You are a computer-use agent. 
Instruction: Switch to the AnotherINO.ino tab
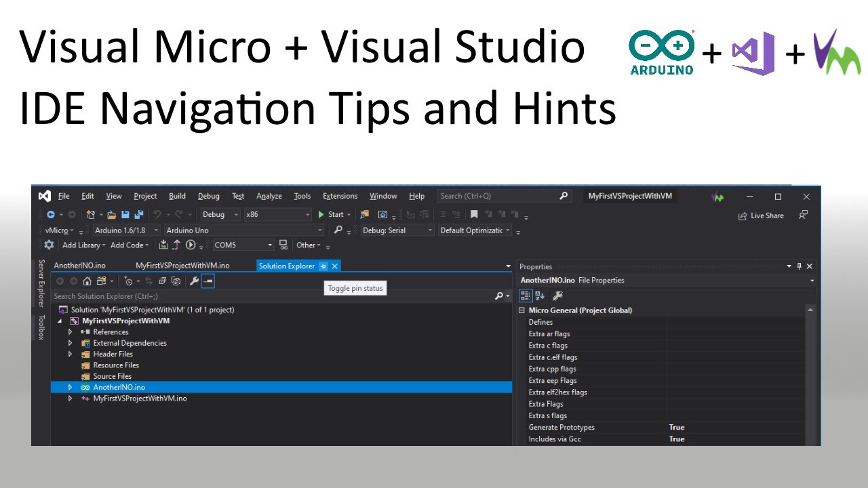point(79,266)
